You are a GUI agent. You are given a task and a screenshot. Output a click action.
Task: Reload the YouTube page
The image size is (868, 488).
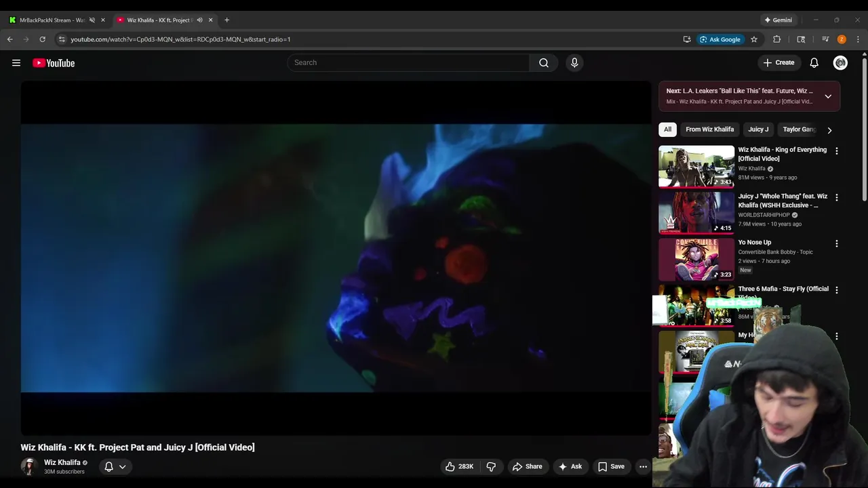(42, 39)
